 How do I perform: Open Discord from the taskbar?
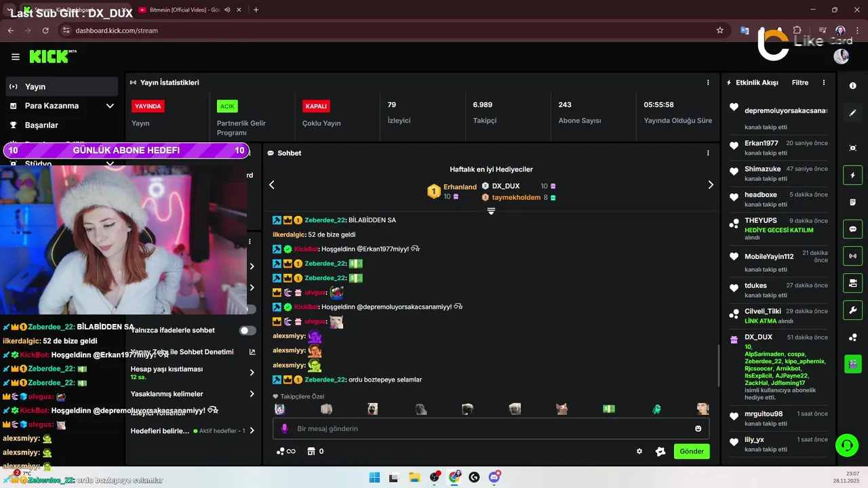tap(495, 477)
